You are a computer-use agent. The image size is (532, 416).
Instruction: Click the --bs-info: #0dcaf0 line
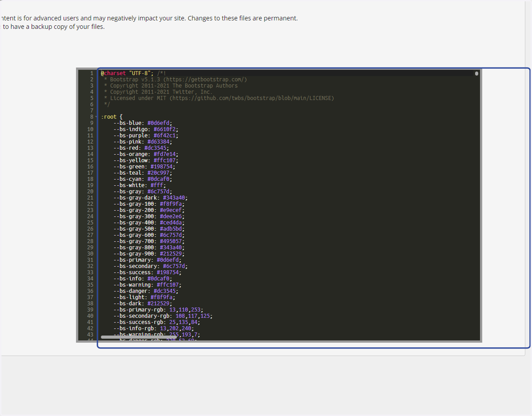click(x=143, y=278)
